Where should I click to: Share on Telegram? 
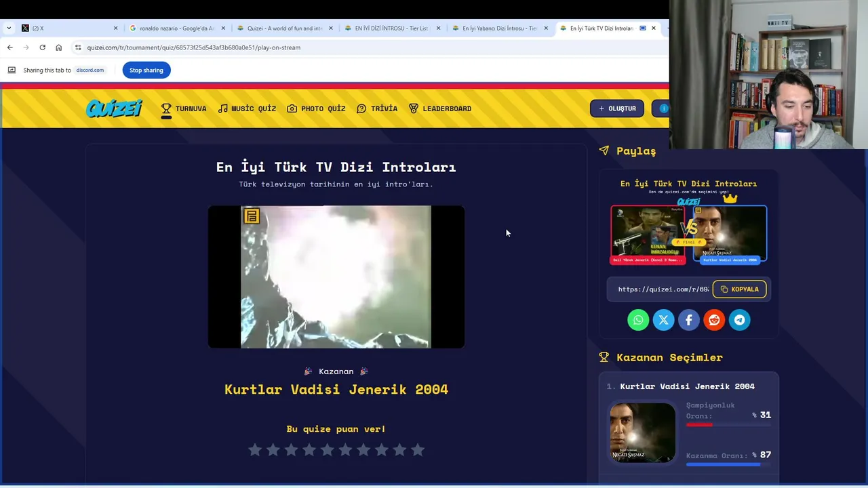coord(740,320)
